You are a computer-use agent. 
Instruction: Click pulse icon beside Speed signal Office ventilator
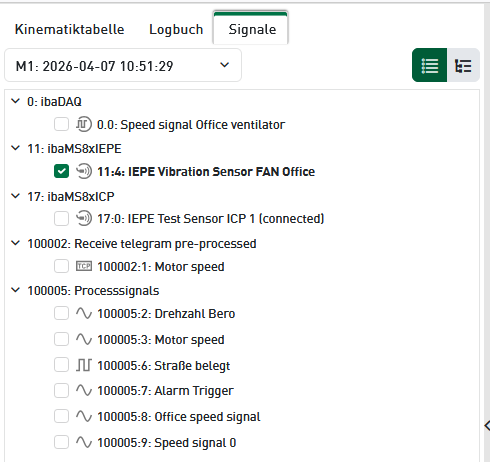(83, 124)
